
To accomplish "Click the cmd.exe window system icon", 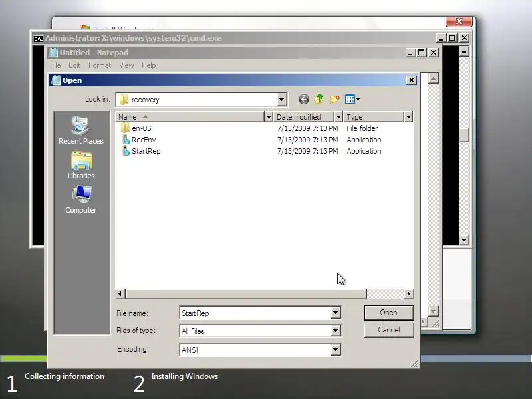I will [x=39, y=39].
